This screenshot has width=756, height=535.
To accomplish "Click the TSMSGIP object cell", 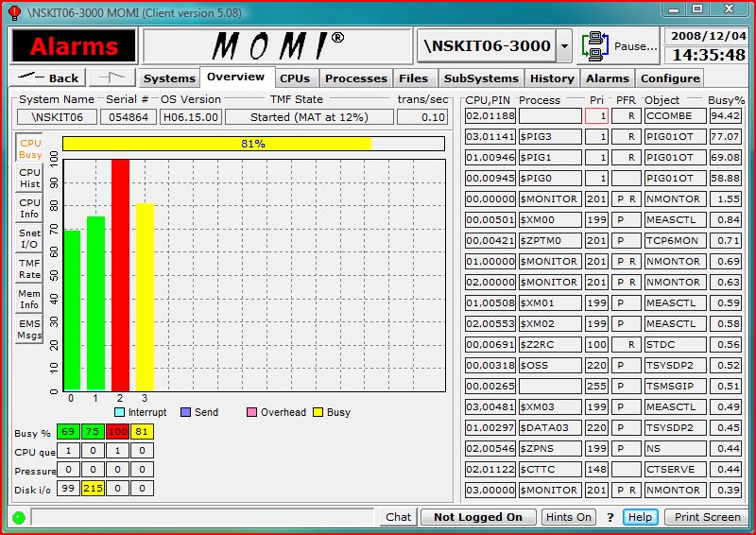I will pyautogui.click(x=676, y=386).
